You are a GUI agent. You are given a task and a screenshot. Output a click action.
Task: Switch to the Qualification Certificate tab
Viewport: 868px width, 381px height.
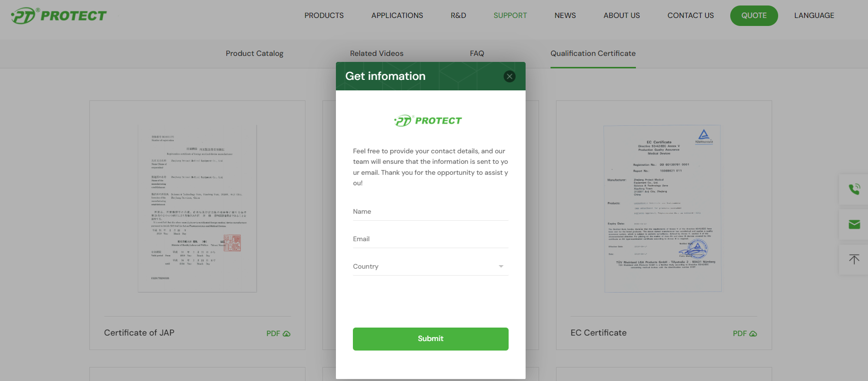pyautogui.click(x=593, y=53)
